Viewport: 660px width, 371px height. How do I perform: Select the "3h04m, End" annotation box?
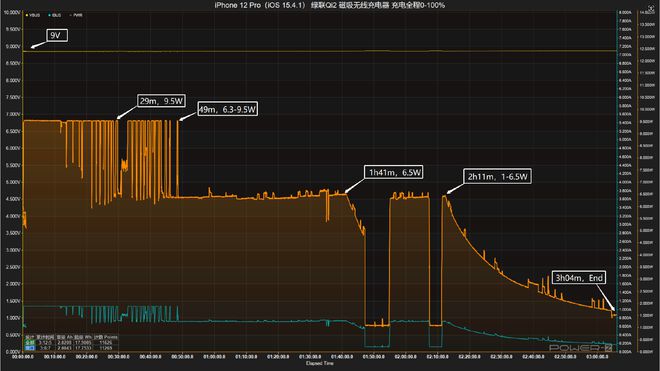click(579, 278)
